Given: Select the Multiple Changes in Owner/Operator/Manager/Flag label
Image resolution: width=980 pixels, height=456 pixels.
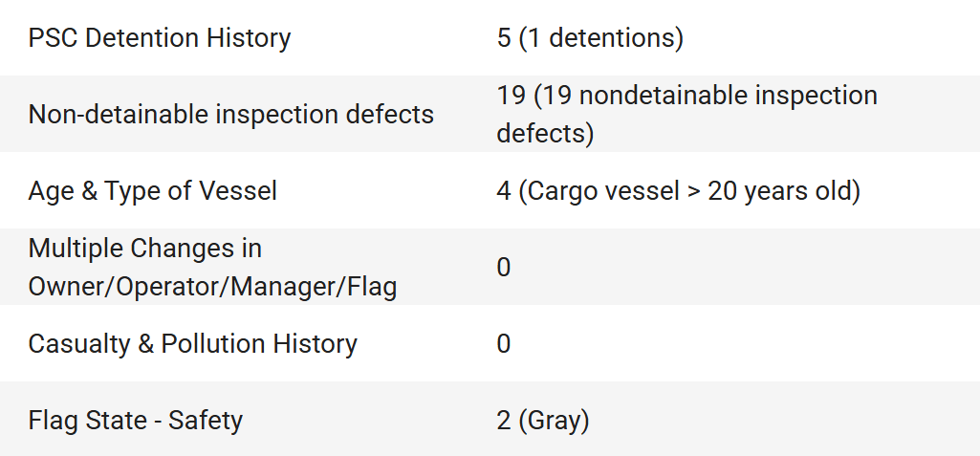Looking at the screenshot, I should coord(212,268).
